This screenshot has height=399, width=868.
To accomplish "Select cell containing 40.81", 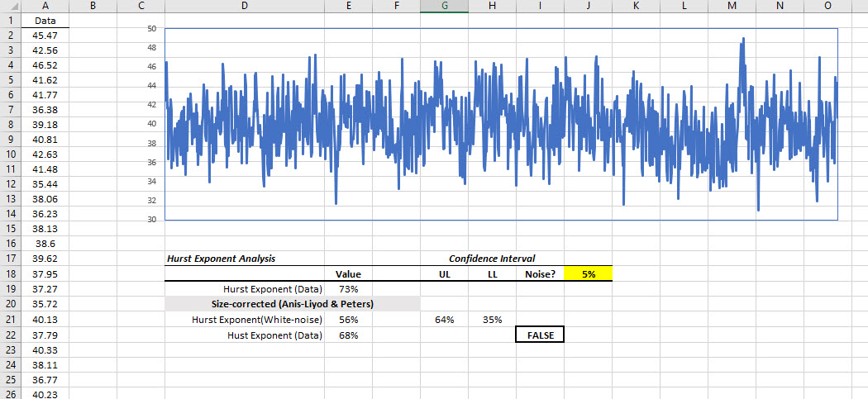I will [x=45, y=139].
